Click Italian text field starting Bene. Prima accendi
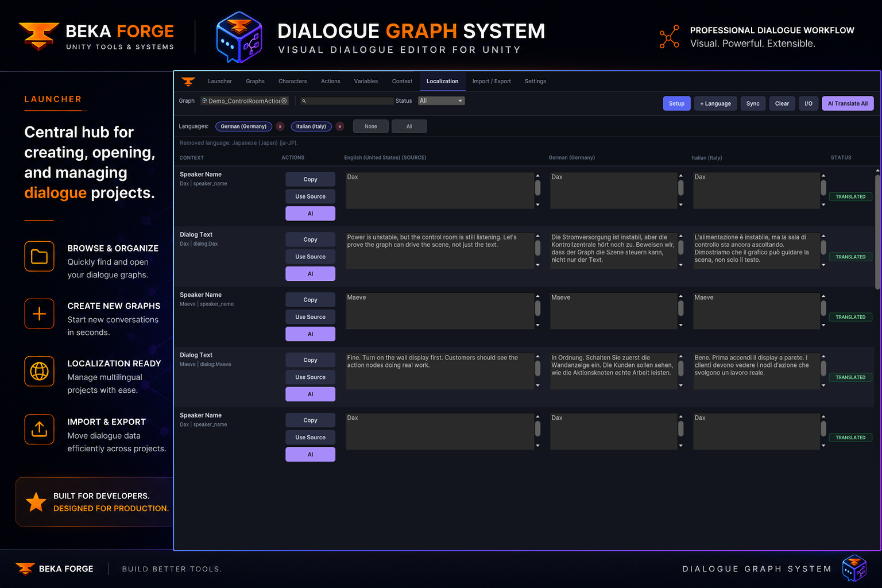The height and width of the screenshot is (588, 882). coord(756,371)
